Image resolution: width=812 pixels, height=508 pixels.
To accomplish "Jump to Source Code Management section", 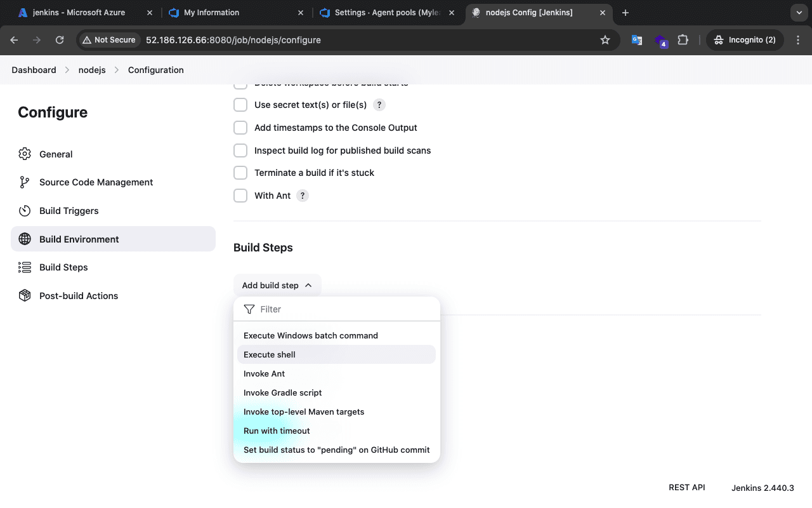I will click(x=113, y=182).
